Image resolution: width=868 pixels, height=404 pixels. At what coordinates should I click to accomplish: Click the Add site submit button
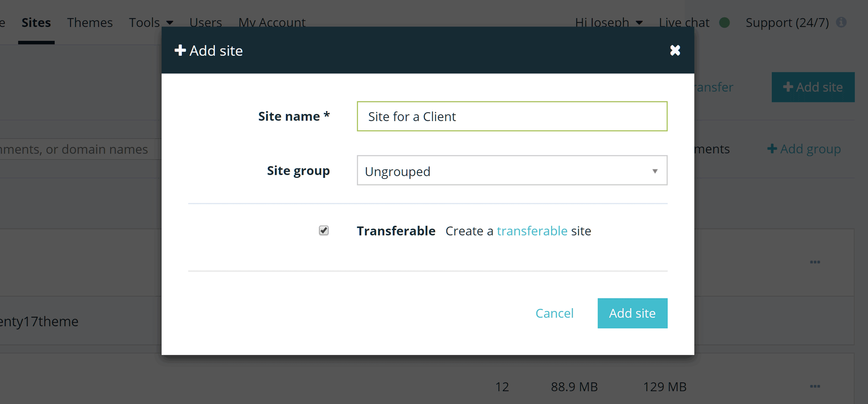tap(632, 313)
